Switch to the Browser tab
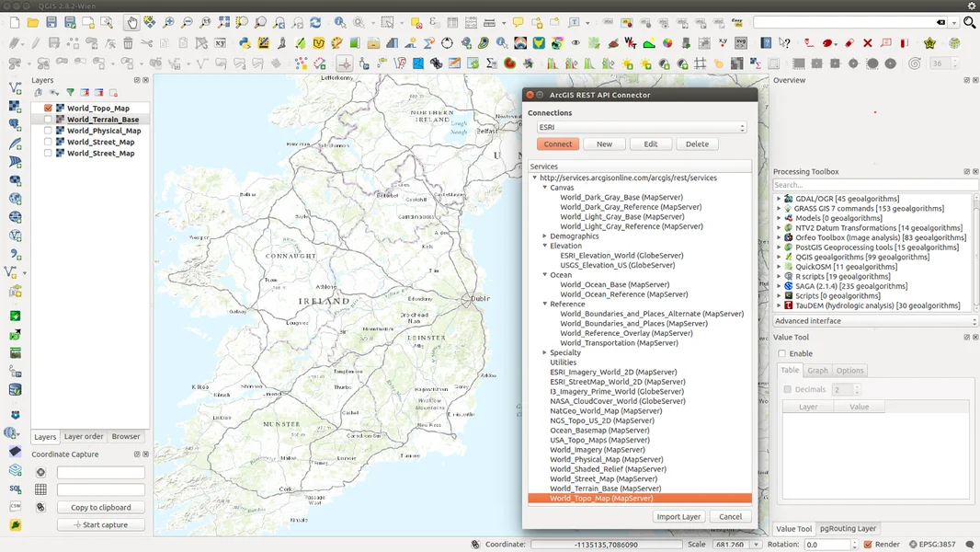The height and width of the screenshot is (552, 980). 126,436
